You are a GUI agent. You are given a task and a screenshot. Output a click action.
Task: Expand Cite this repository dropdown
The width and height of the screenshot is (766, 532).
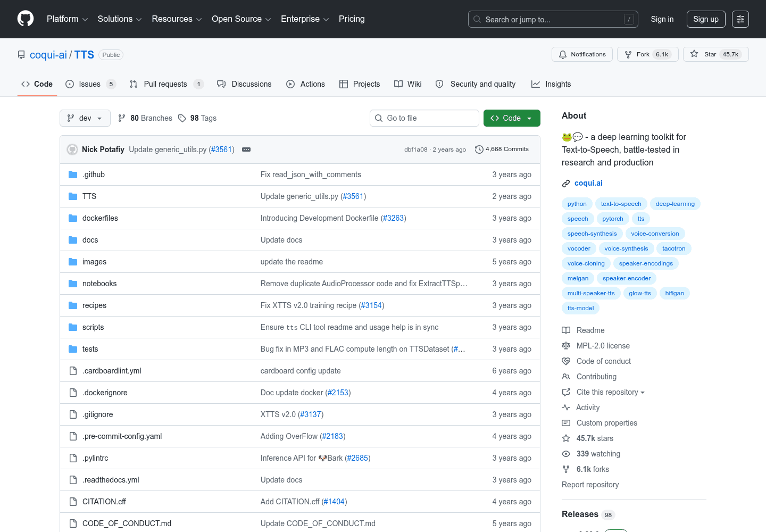(x=611, y=392)
